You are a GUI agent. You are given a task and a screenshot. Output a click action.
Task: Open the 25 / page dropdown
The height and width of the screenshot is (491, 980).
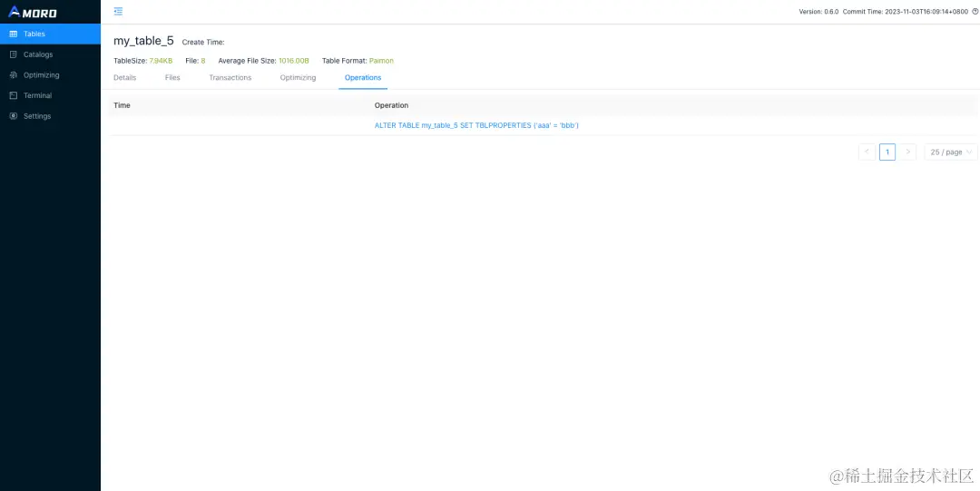[951, 152]
